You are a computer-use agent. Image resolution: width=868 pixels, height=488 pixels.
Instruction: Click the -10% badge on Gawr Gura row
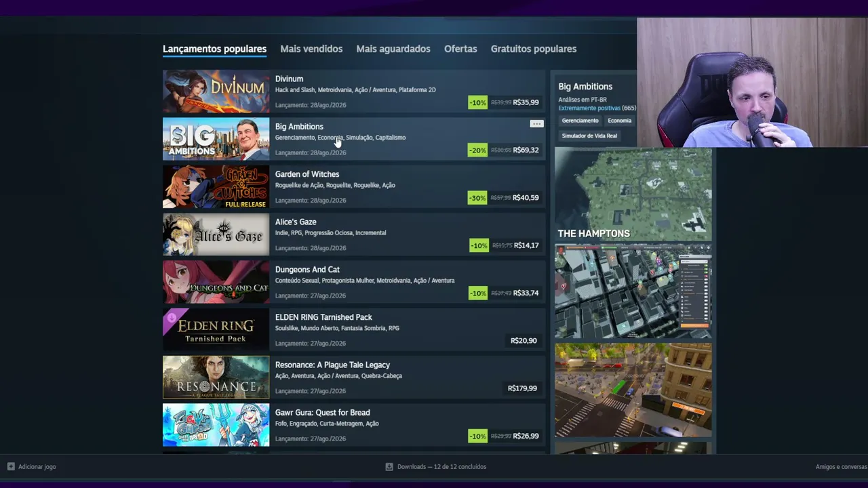(x=478, y=436)
